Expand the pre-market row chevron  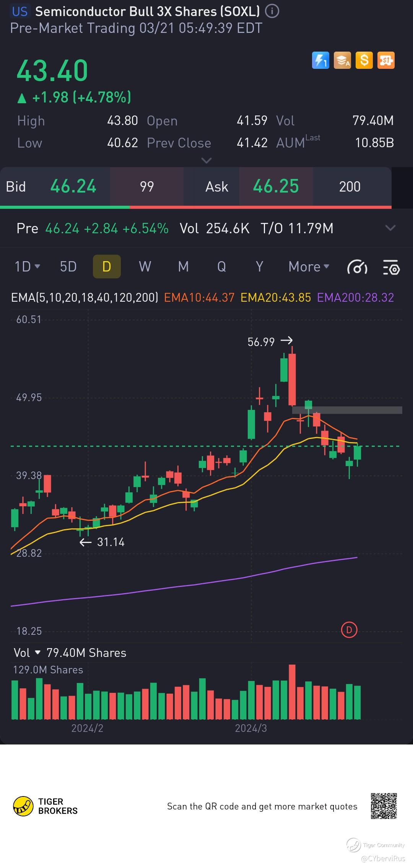tap(390, 228)
